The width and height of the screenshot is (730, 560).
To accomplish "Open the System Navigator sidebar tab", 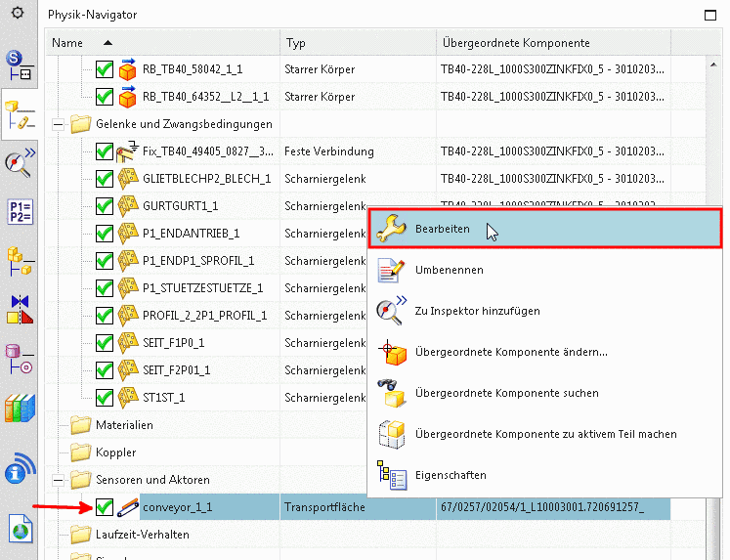I will point(20,65).
